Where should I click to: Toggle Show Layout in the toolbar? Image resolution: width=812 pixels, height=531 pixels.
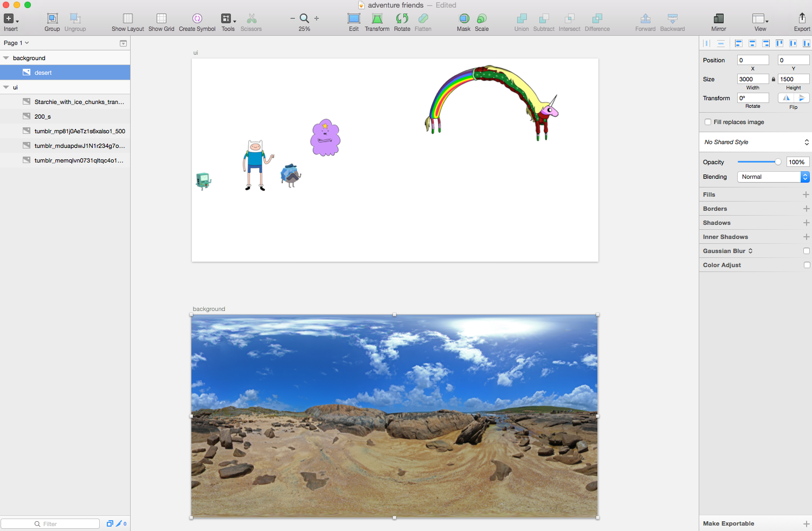click(128, 18)
